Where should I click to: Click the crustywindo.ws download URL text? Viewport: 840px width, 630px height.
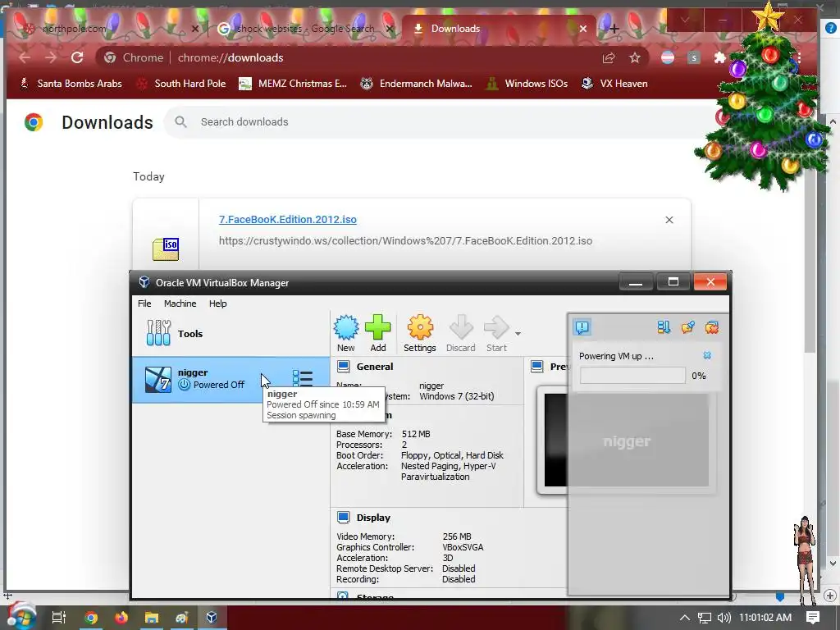[x=405, y=240]
